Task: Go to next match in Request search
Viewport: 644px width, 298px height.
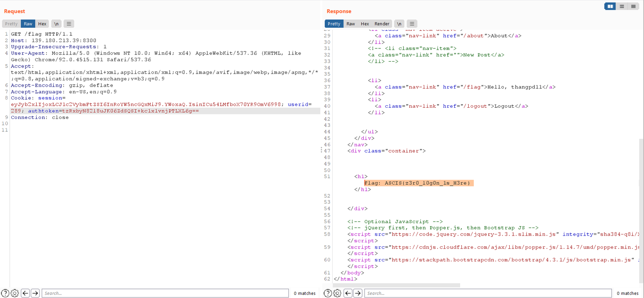Action: (35, 293)
